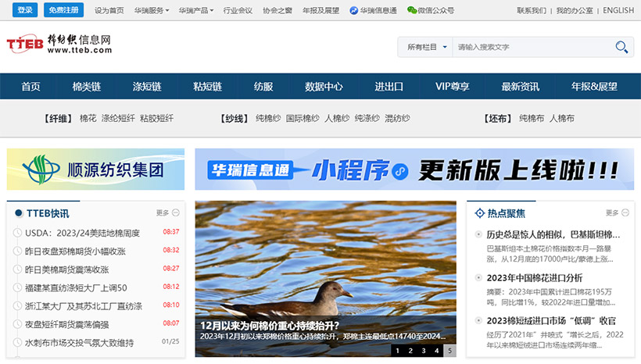641x364 pixels.
Task: Open the 华瑞产品 dropdown menu
Action: (195, 11)
